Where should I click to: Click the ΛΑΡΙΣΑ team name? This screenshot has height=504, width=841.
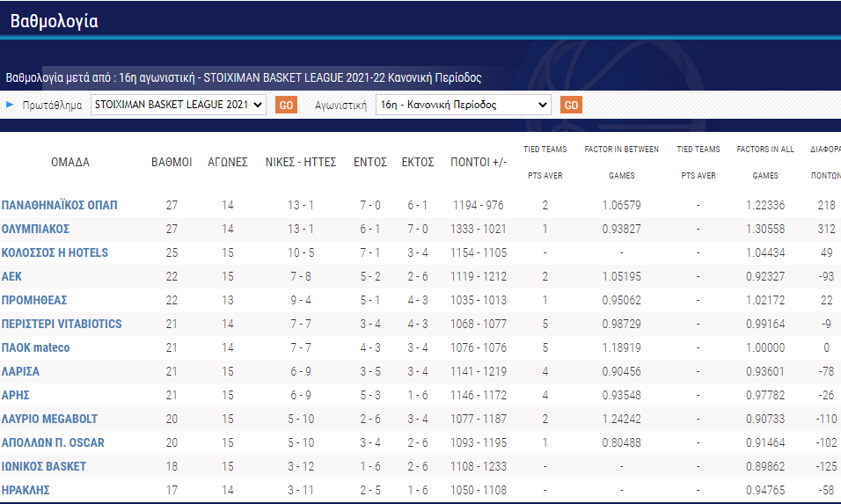20,371
